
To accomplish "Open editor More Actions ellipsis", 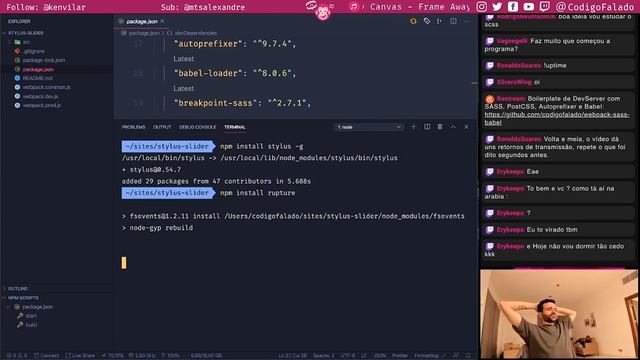I will [467, 21].
